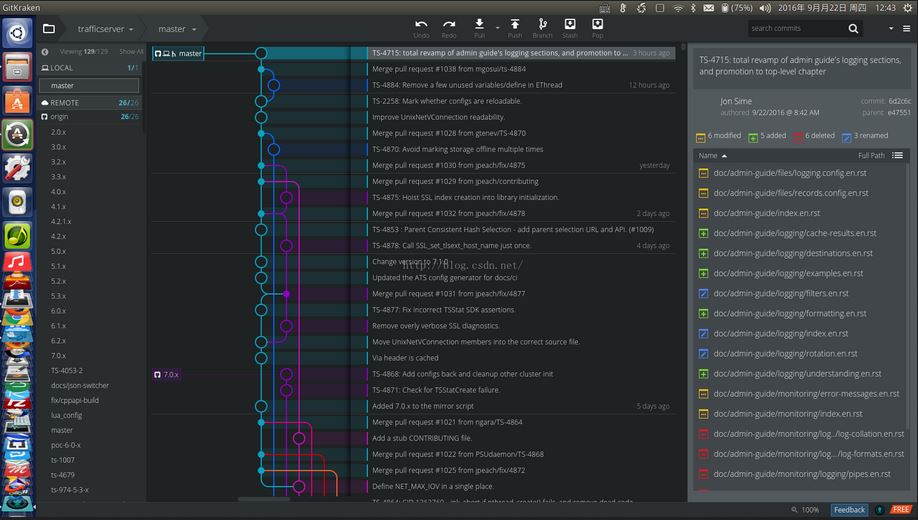This screenshot has width=918, height=520.
Task: Toggle the Full Path view option
Action: (x=871, y=155)
